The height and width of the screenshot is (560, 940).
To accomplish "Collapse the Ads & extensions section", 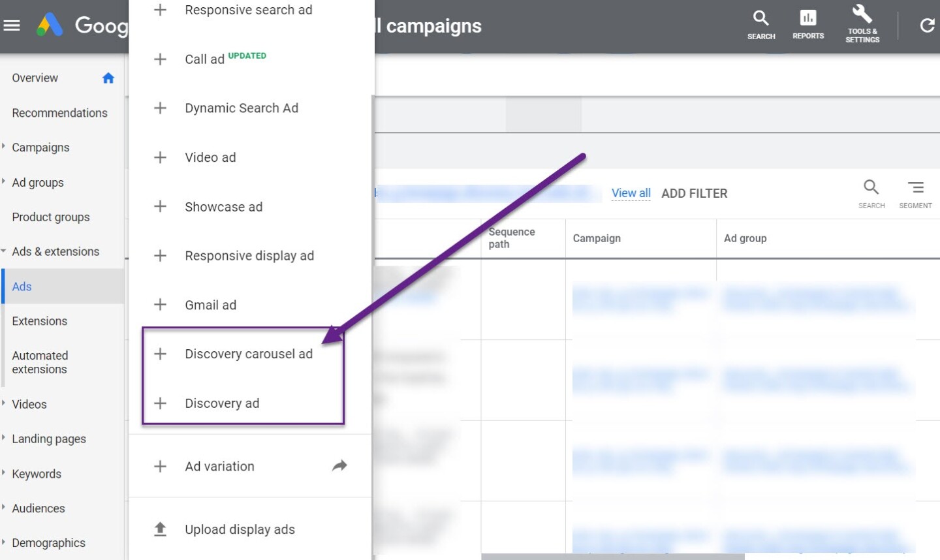I will pos(4,251).
